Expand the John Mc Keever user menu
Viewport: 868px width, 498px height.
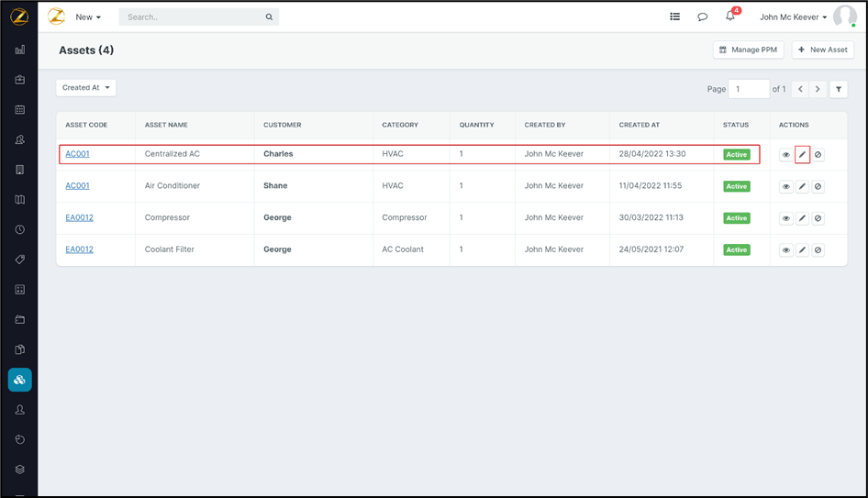(x=793, y=17)
